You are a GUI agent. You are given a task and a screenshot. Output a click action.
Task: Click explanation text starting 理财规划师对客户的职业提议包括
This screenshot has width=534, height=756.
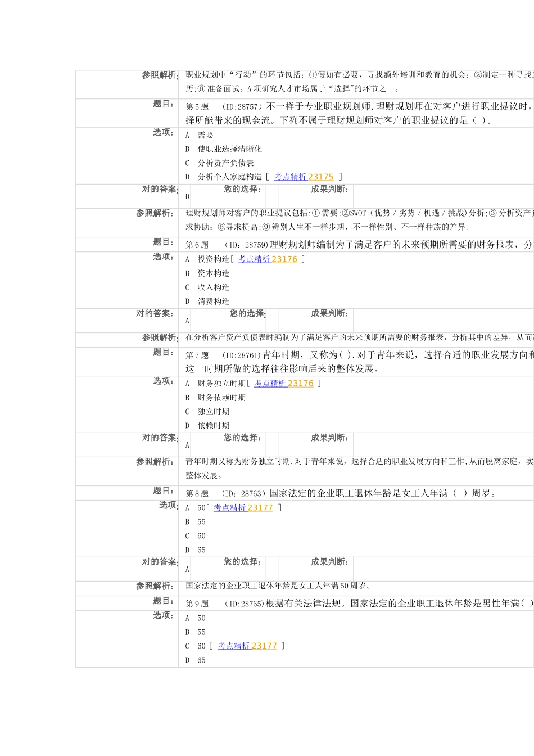359,220
